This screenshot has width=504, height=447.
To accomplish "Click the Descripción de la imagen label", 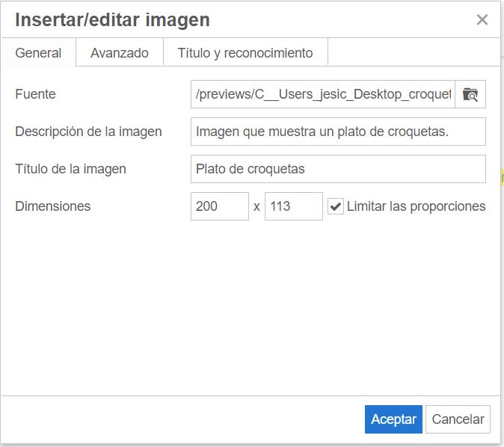I will coord(88,132).
